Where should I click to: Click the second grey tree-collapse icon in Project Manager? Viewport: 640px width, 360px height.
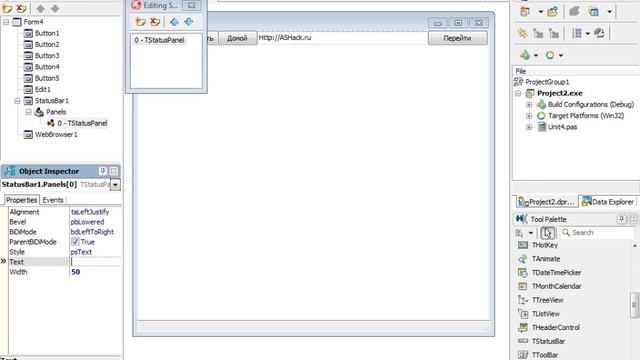point(554,33)
